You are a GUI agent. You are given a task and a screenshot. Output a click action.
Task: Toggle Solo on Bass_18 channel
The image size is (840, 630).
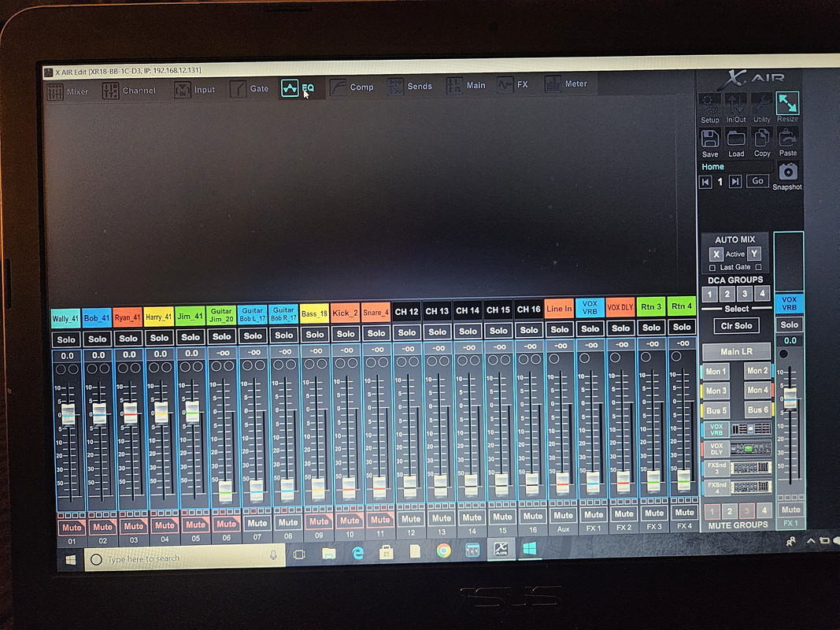pyautogui.click(x=315, y=334)
